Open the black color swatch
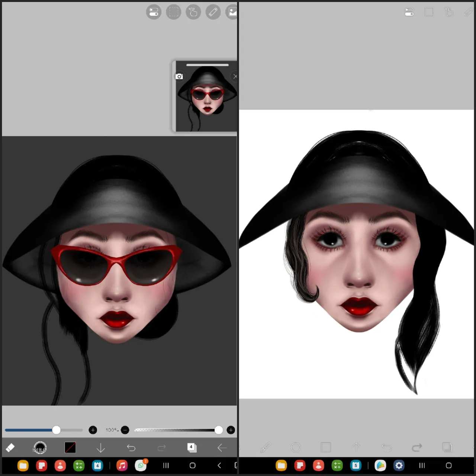476x476 pixels. coord(70,447)
